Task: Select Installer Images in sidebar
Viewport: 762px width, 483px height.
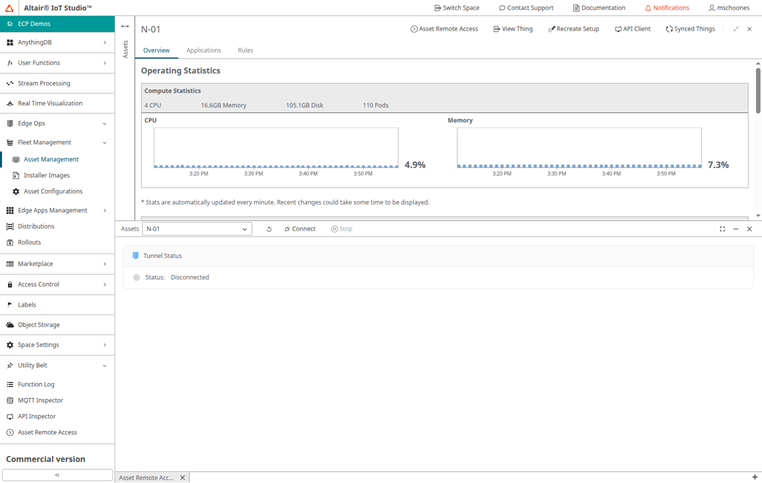Action: [46, 175]
